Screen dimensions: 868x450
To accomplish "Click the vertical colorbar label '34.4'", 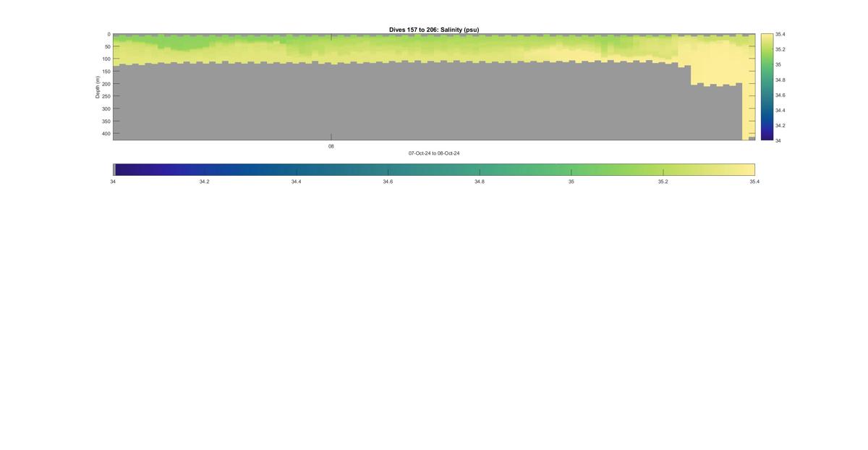I will tap(780, 110).
